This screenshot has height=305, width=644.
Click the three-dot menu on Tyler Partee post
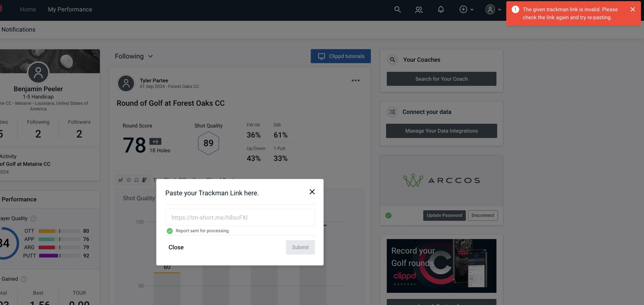coord(356,80)
